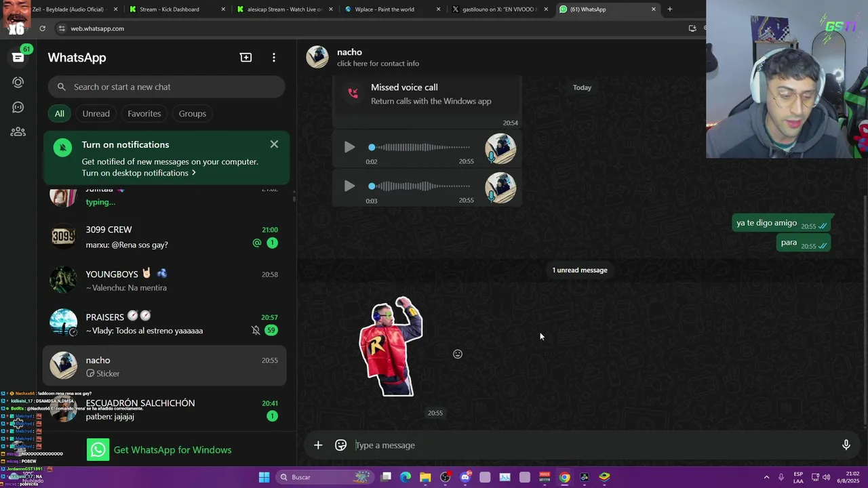The width and height of the screenshot is (868, 488).
Task: Dismiss the Turn on notifications banner
Action: pyautogui.click(x=274, y=144)
